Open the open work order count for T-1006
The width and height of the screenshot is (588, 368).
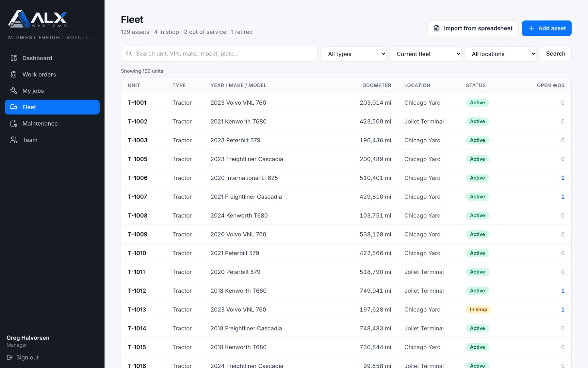(x=563, y=178)
